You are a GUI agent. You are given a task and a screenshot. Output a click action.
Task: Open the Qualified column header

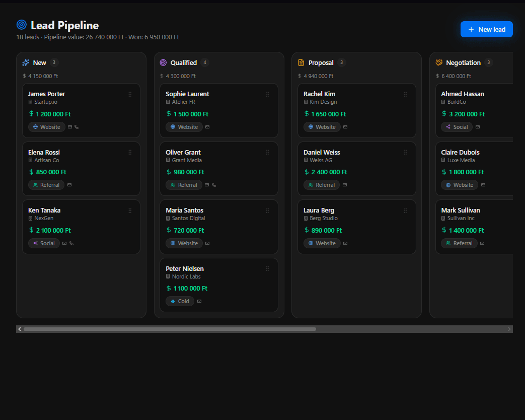pos(184,62)
